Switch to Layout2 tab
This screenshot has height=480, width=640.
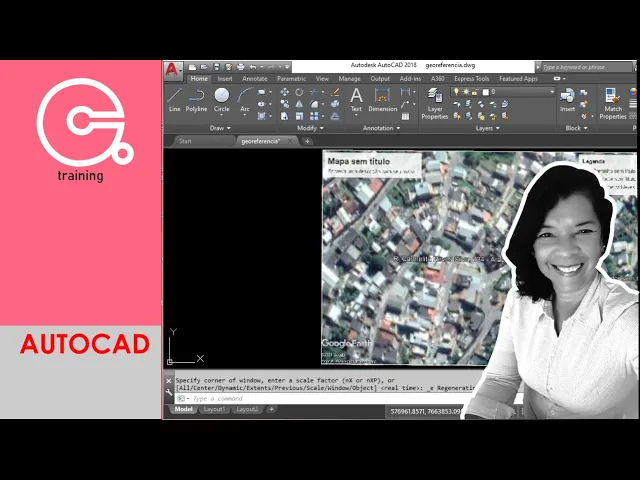[247, 409]
